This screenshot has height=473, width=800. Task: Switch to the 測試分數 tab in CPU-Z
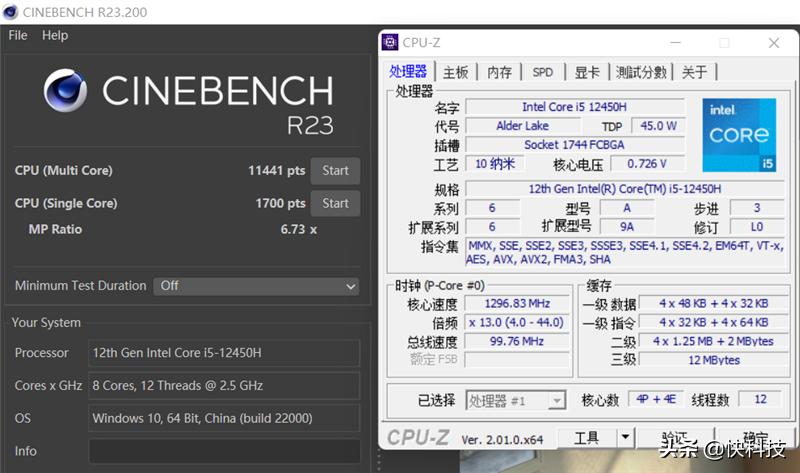coord(641,72)
